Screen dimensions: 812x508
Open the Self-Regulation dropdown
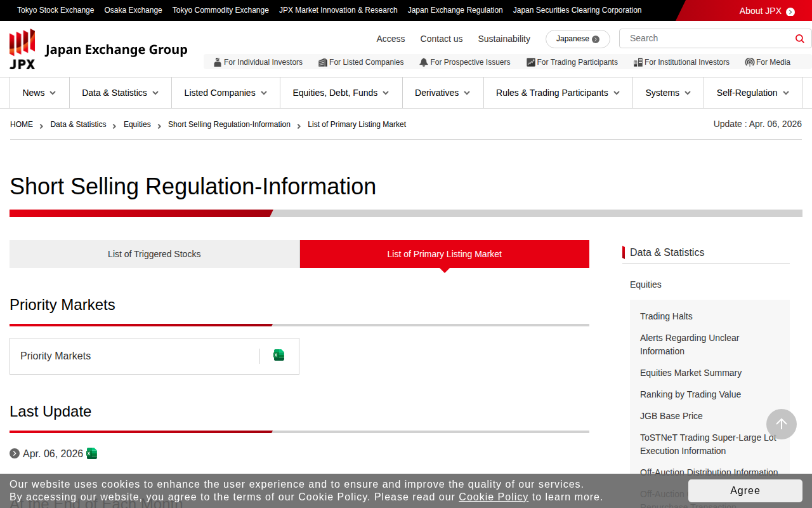pyautogui.click(x=752, y=93)
